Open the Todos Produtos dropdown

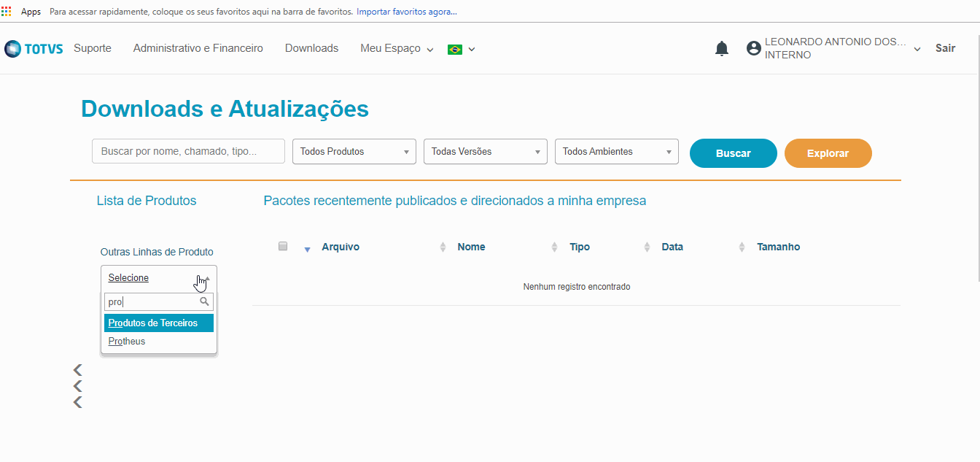354,152
